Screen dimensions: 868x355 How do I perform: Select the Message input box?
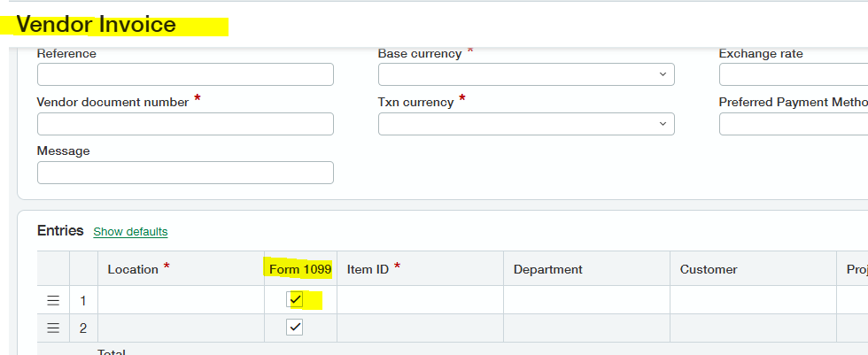[x=185, y=173]
